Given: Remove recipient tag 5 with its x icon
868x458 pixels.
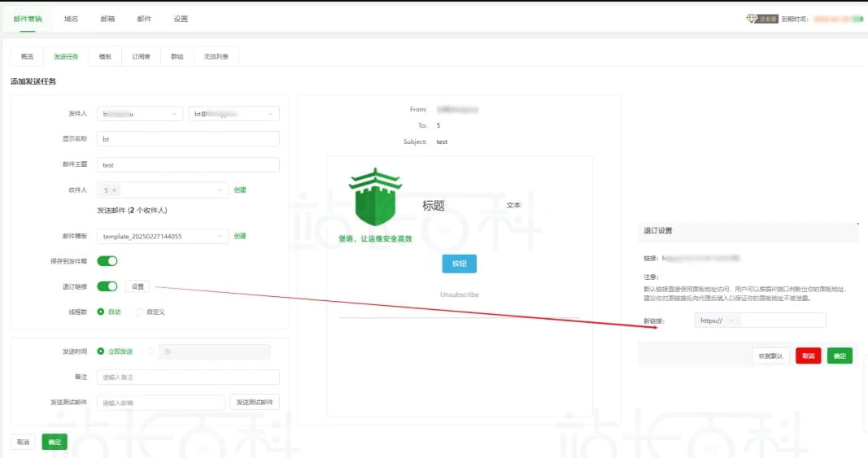Looking at the screenshot, I should 115,190.
